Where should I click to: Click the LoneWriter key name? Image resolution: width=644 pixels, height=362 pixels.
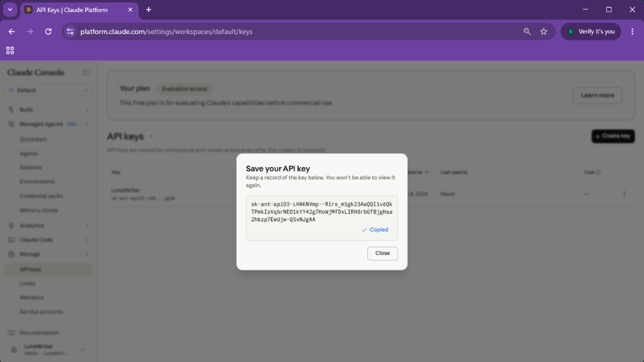(125, 190)
